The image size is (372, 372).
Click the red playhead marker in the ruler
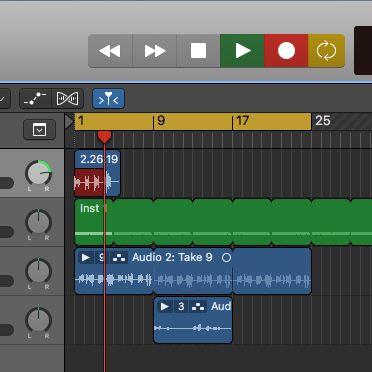click(x=104, y=137)
